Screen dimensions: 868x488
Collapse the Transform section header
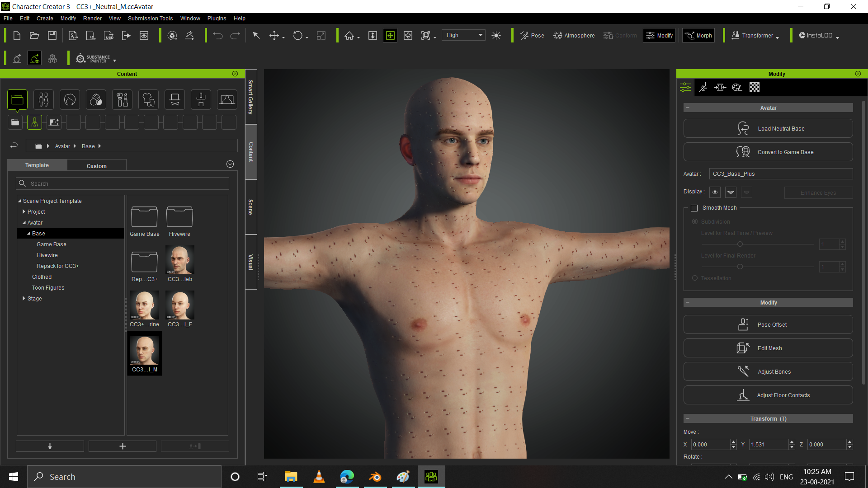click(688, 418)
